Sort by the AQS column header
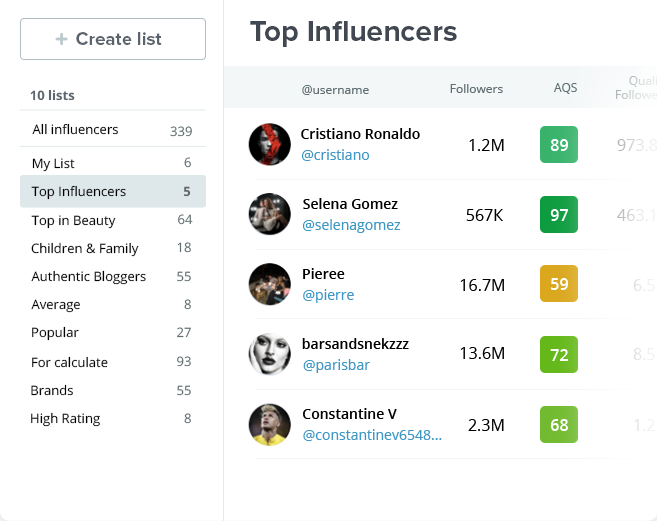657x521 pixels. click(565, 88)
